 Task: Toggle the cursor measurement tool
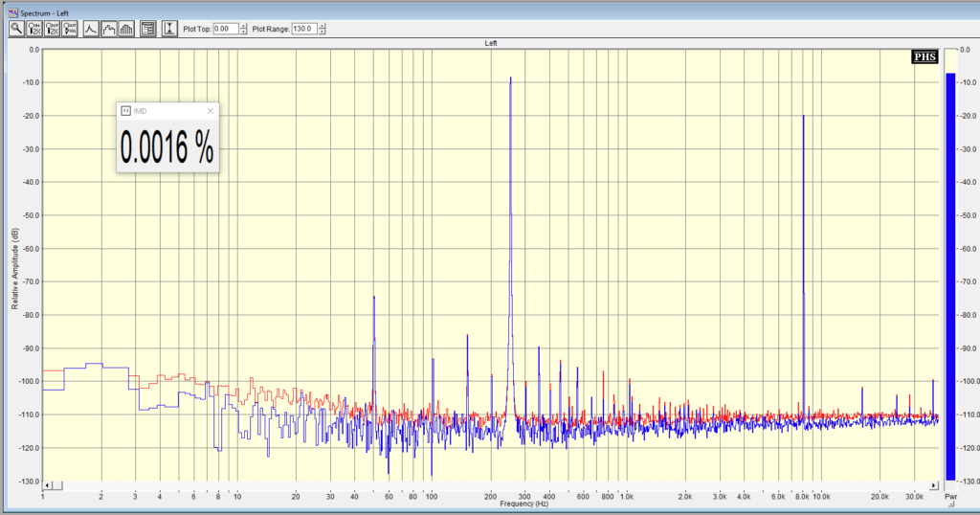(169, 29)
